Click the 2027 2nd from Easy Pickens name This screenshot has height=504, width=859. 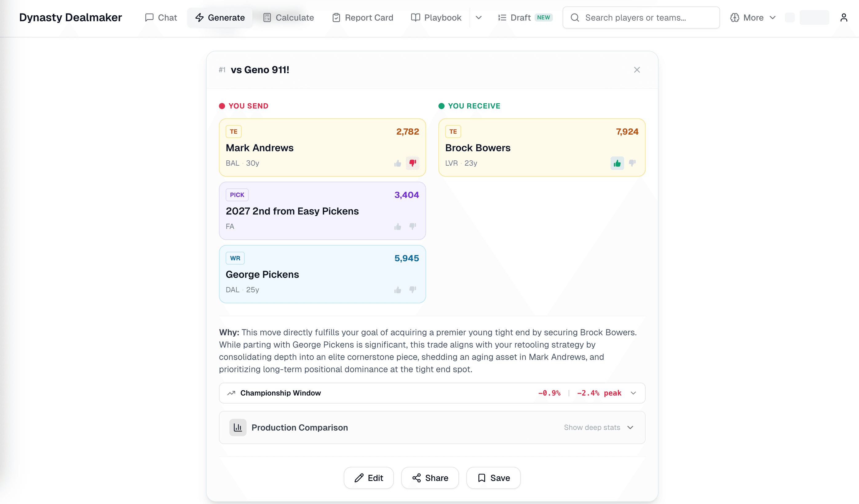[x=292, y=211]
